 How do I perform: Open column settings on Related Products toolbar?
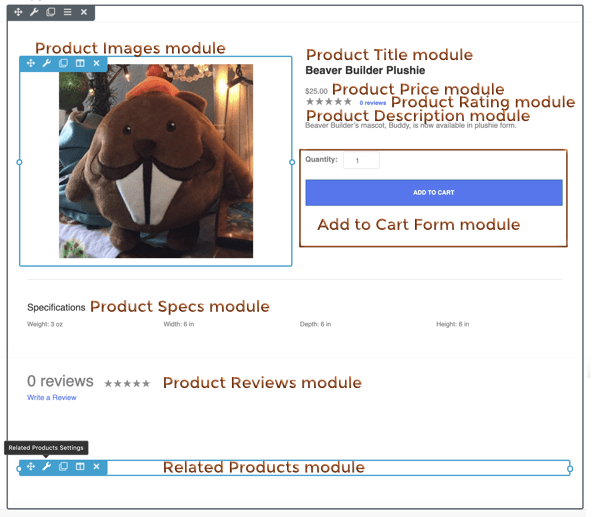point(80,467)
